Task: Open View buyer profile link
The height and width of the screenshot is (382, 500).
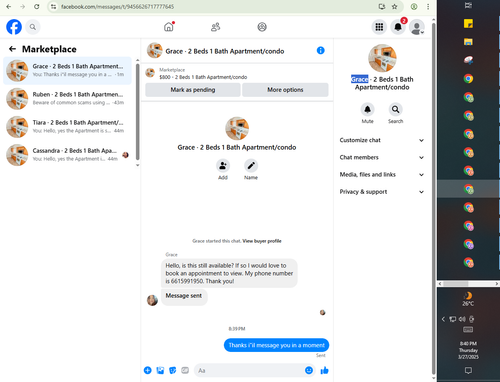Action: 262,241
